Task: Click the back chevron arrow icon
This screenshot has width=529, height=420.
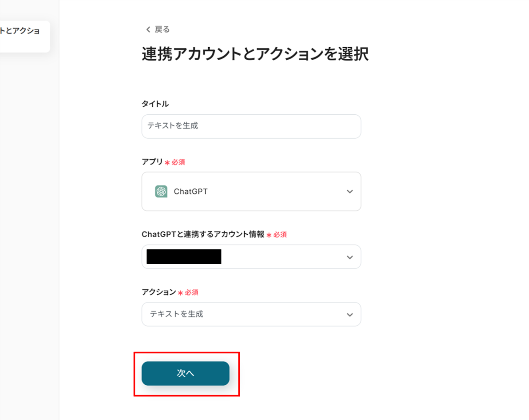Action: [148, 30]
